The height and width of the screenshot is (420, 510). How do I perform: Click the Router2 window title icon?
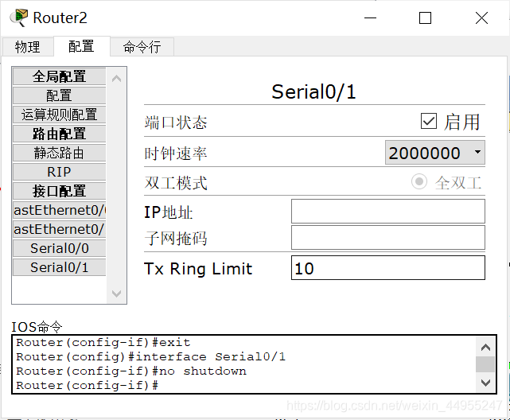[x=18, y=17]
